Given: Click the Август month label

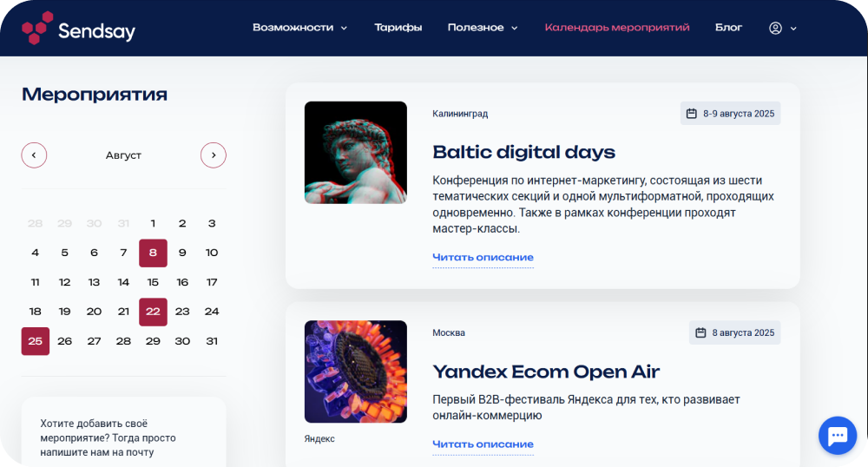Looking at the screenshot, I should (123, 155).
